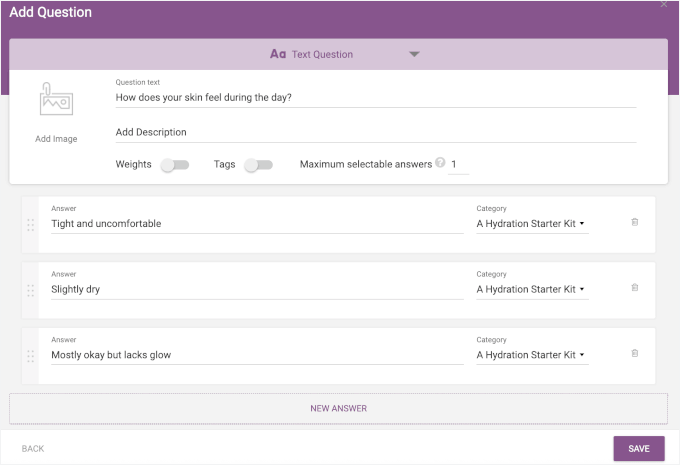This screenshot has width=680, height=465.
Task: Delete the 'Mostly okay but lacks glow' answer
Action: pyautogui.click(x=635, y=353)
